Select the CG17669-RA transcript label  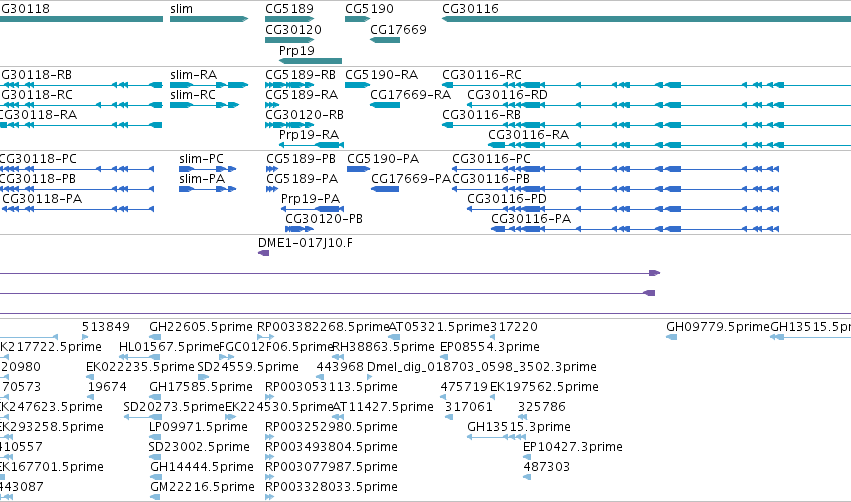pyautogui.click(x=410, y=95)
